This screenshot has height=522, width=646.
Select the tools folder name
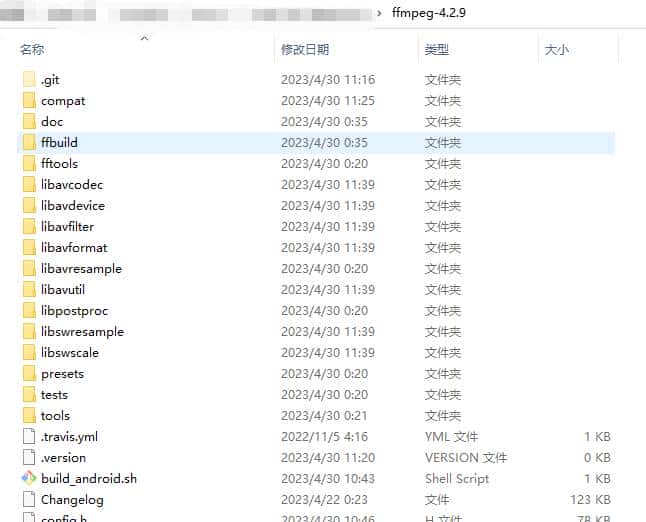tap(55, 416)
